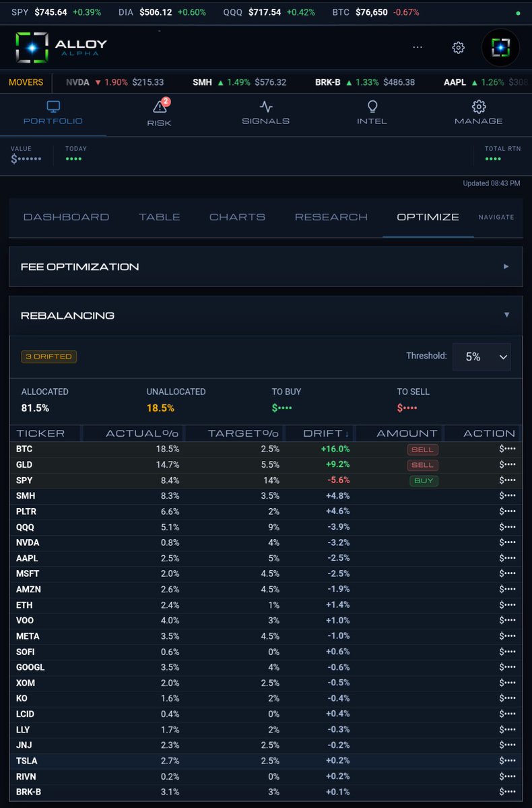
Task: Click the Navigate link
Action: point(496,218)
